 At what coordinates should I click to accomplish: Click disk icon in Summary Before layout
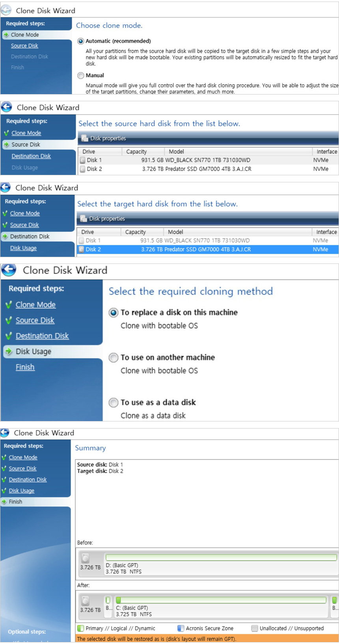85,558
